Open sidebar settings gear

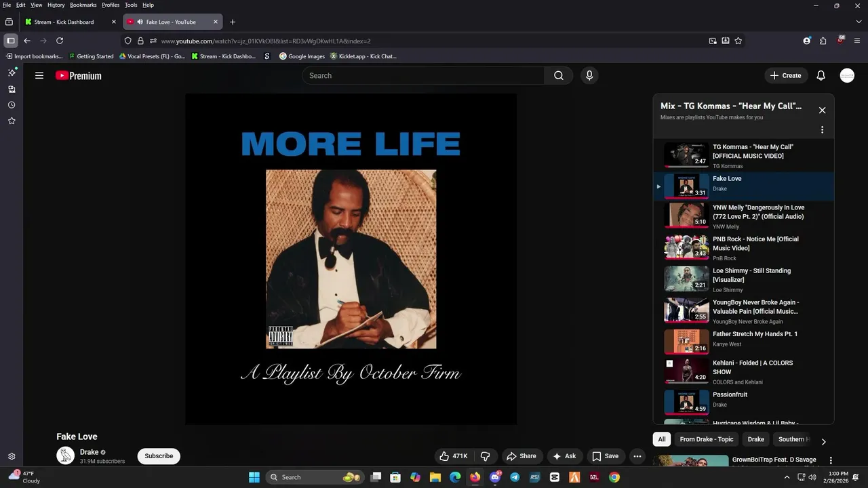(12, 457)
